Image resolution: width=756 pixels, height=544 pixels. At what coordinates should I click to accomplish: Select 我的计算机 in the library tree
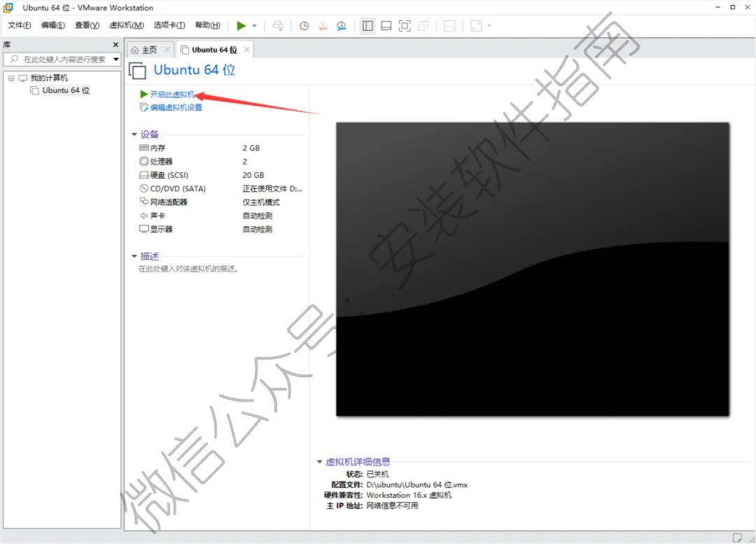[x=49, y=78]
